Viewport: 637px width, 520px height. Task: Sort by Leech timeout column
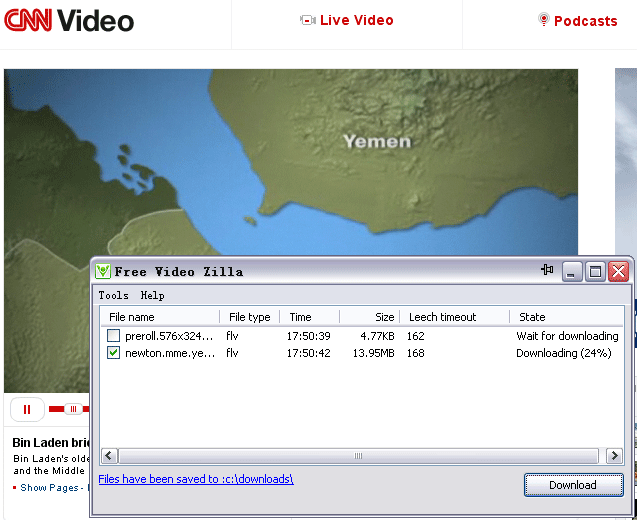coord(455,317)
